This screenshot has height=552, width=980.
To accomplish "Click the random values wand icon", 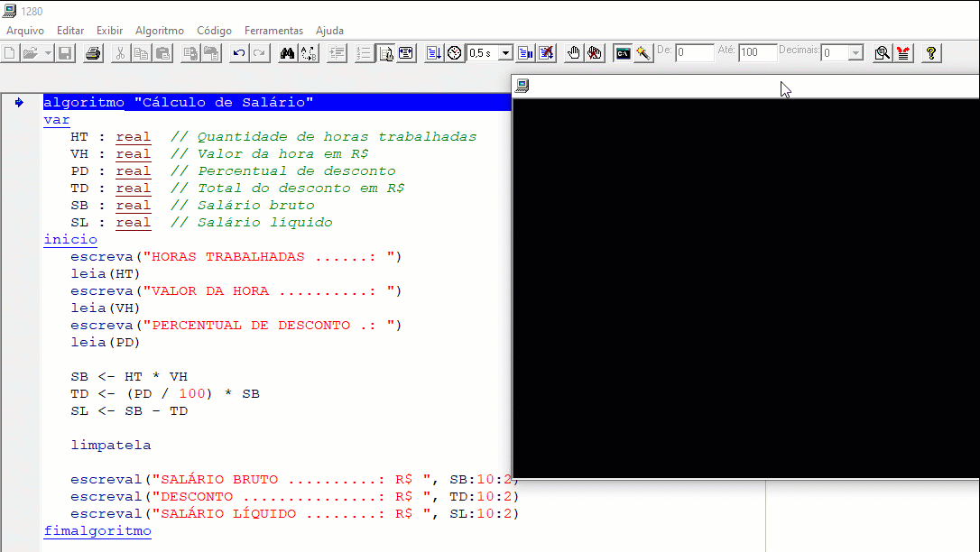I will 643,53.
